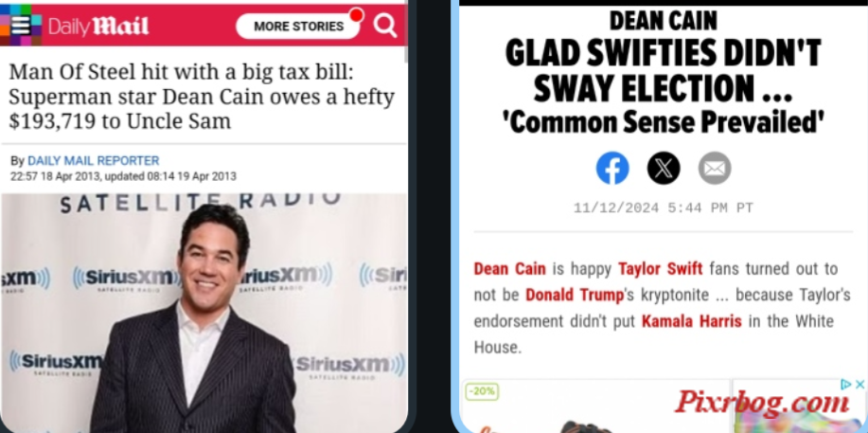The width and height of the screenshot is (868, 433).
Task: Click the red notification dot on More Stories
Action: (357, 15)
